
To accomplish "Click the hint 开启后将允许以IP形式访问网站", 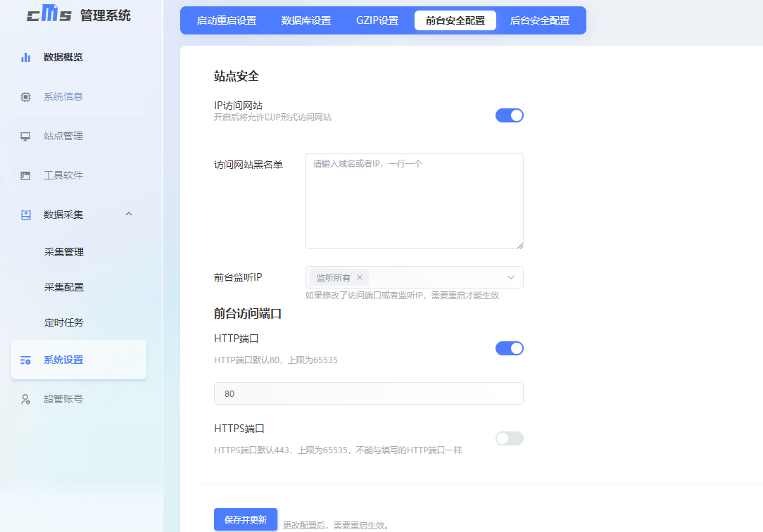I will [272, 118].
